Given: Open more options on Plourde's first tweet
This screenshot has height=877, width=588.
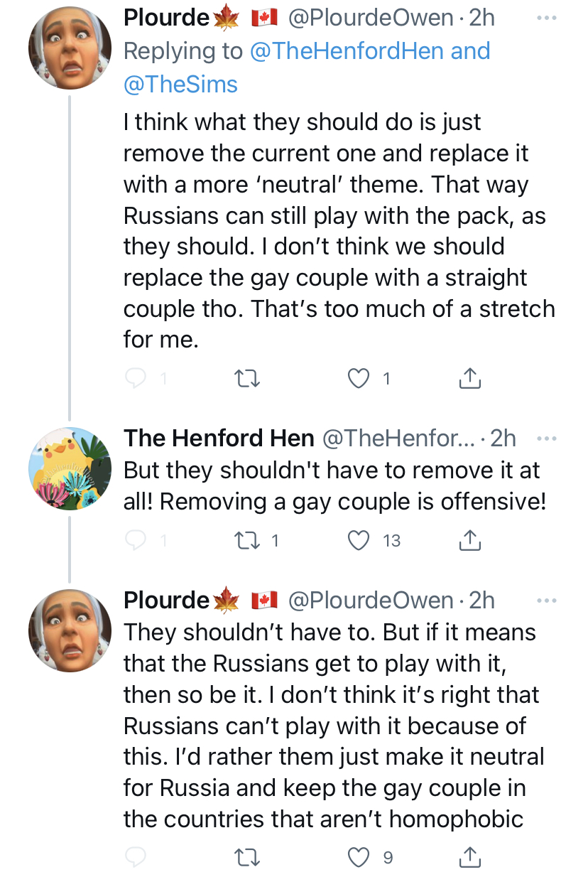Looking at the screenshot, I should [546, 18].
